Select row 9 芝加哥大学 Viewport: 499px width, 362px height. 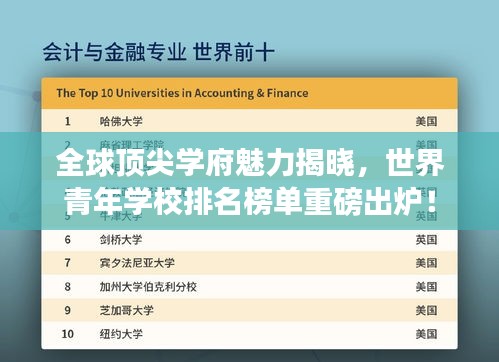pos(249,310)
